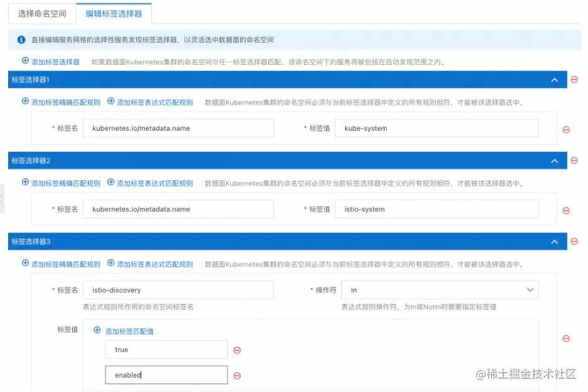Collapse the 标签选择器3 section chevron
588x392 pixels.
click(x=555, y=242)
